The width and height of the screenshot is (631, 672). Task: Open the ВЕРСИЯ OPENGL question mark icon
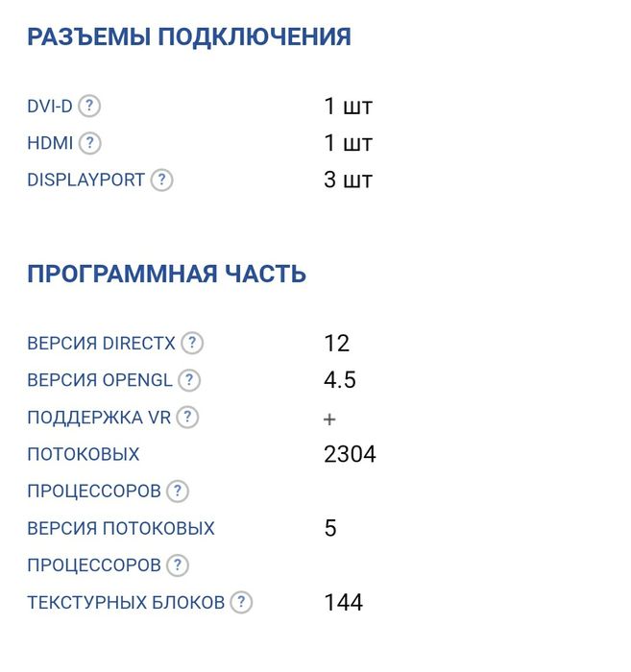pyautogui.click(x=189, y=380)
